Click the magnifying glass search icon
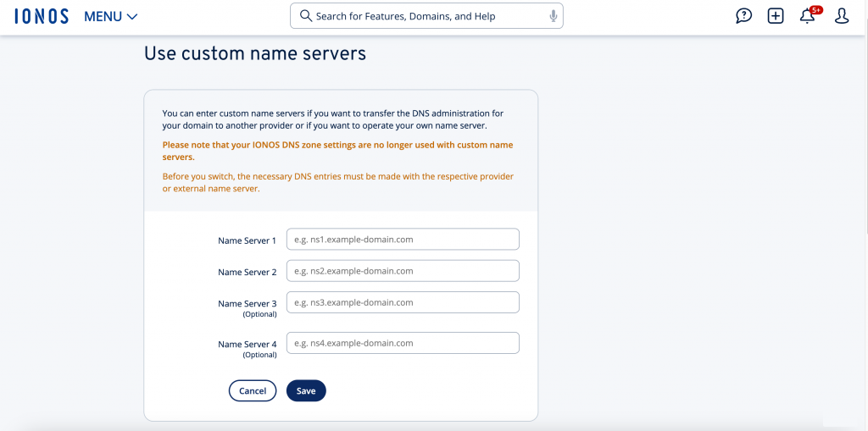Screen dimensions: 868x431 304,16
